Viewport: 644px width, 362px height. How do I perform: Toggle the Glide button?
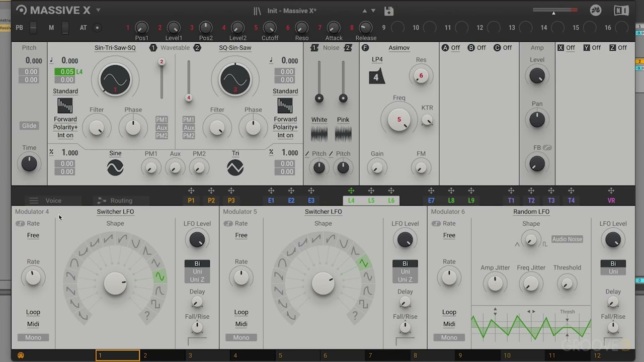(29, 126)
